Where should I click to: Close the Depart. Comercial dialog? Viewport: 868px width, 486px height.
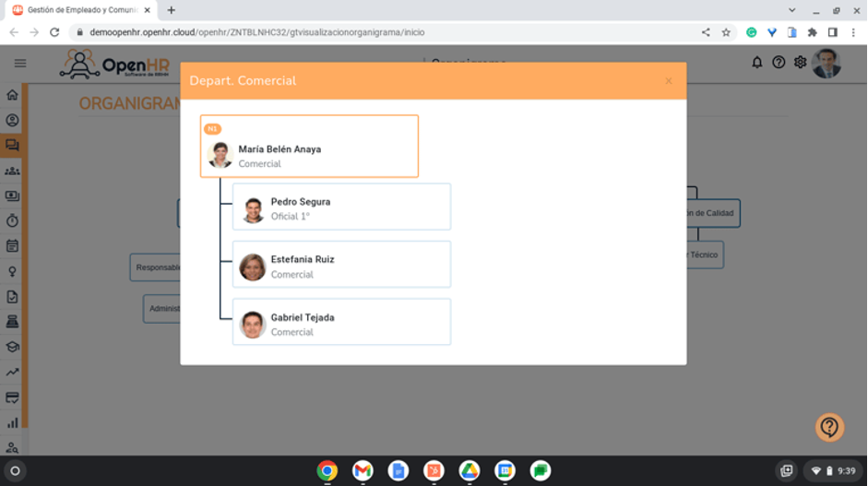(669, 81)
